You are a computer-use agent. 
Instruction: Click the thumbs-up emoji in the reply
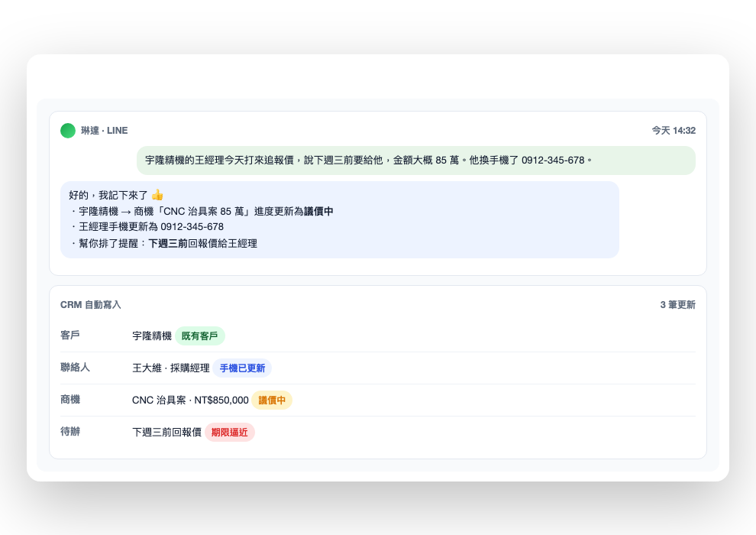[157, 195]
